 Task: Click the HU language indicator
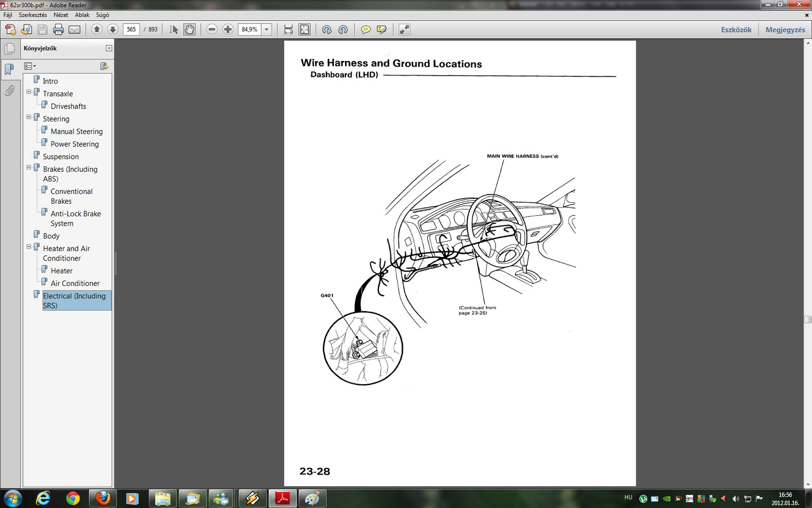[628, 497]
